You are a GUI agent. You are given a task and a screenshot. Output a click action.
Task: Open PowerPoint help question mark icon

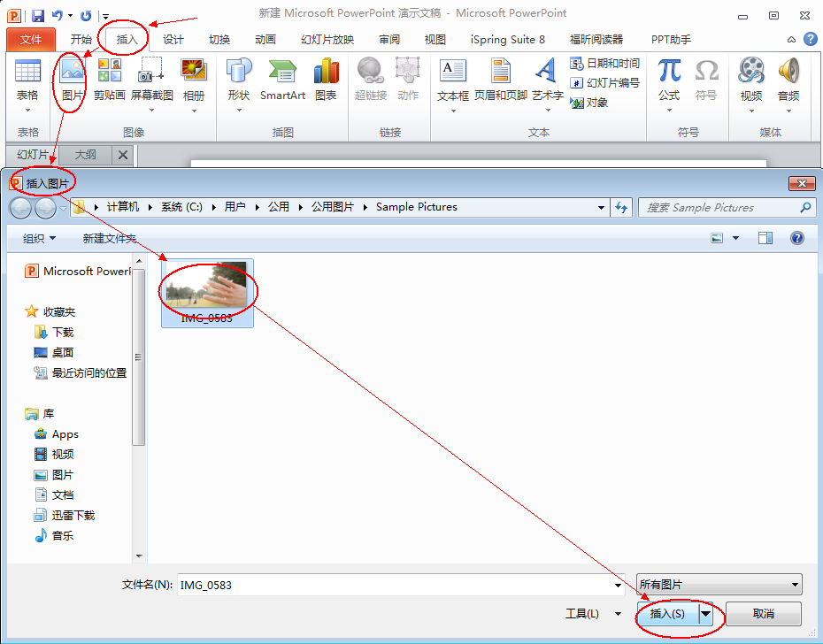pos(811,39)
